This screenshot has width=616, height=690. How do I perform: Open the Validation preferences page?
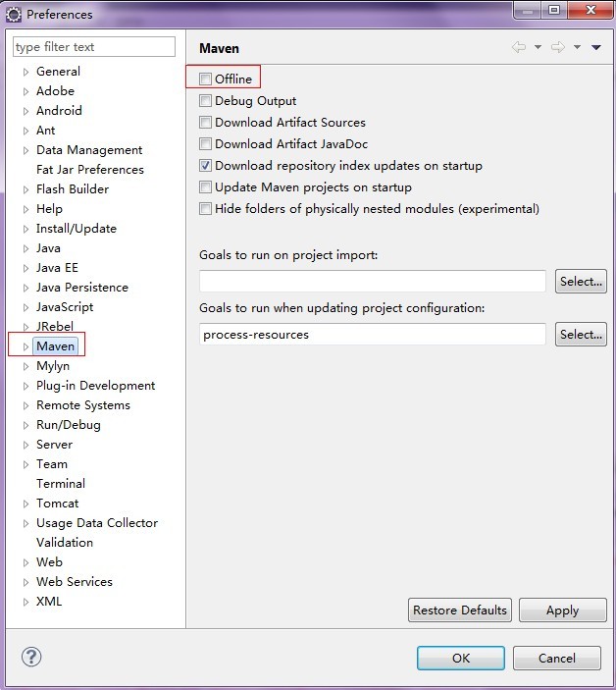65,543
